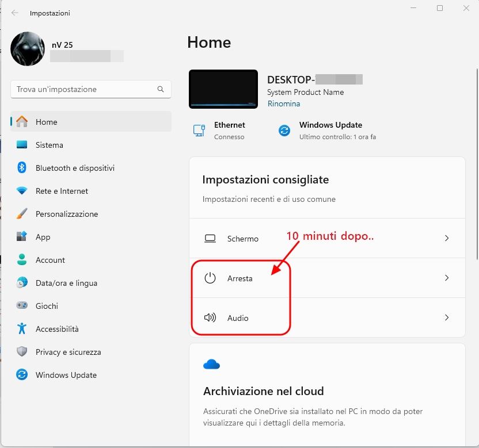Open the Home section label
This screenshot has width=479, height=448.
47,122
